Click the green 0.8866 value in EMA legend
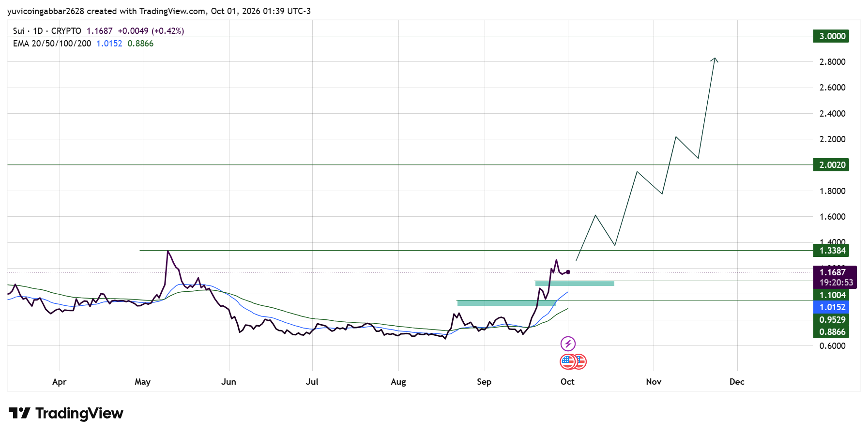 [x=140, y=44]
